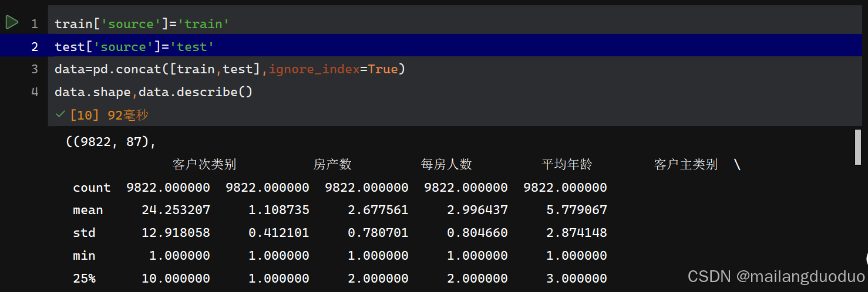This screenshot has width=868, height=292.
Task: Click mean value 24.253207
Action: pyautogui.click(x=176, y=210)
